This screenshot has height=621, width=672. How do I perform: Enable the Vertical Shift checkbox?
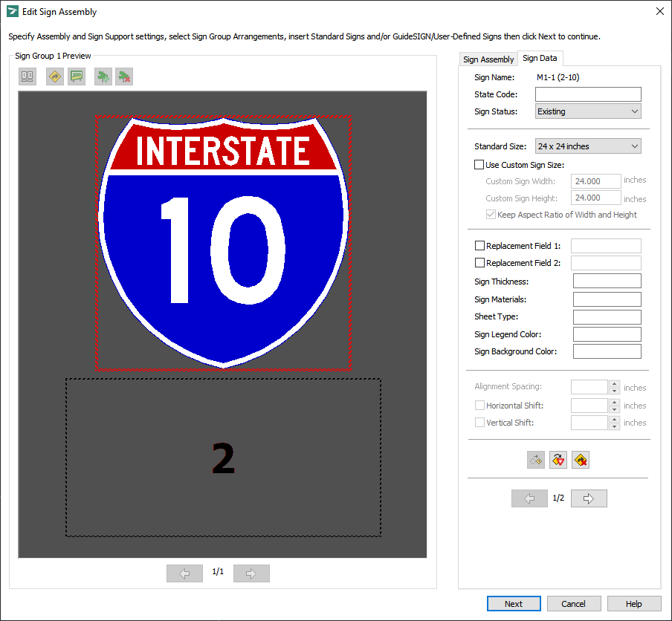tap(480, 423)
